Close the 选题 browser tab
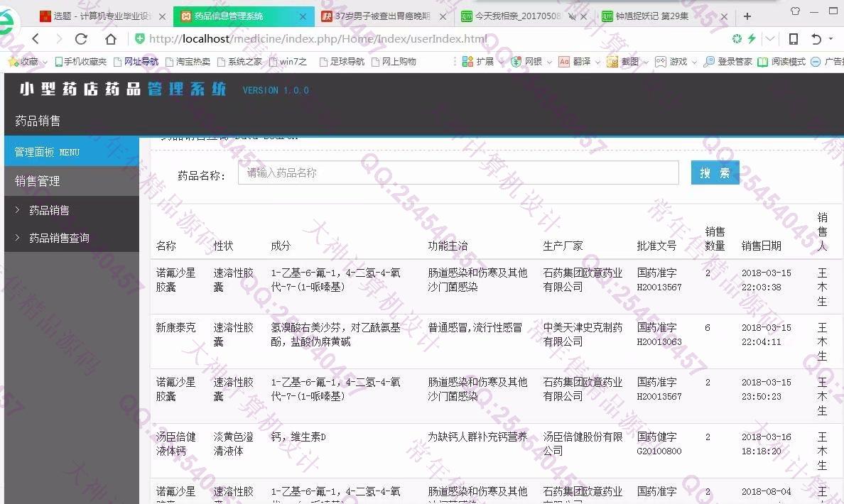This screenshot has width=844, height=504. coord(162,16)
